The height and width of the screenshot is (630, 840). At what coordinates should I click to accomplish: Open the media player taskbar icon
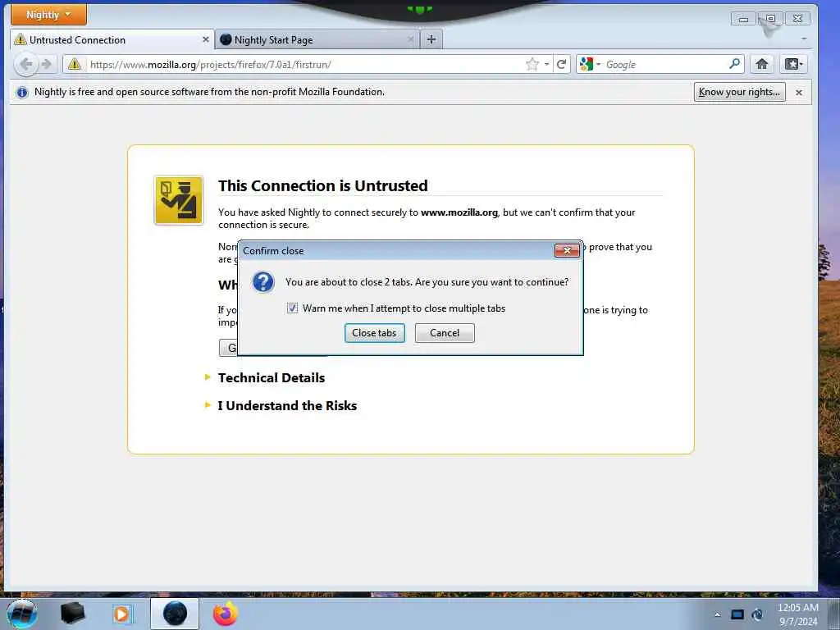[x=121, y=614]
